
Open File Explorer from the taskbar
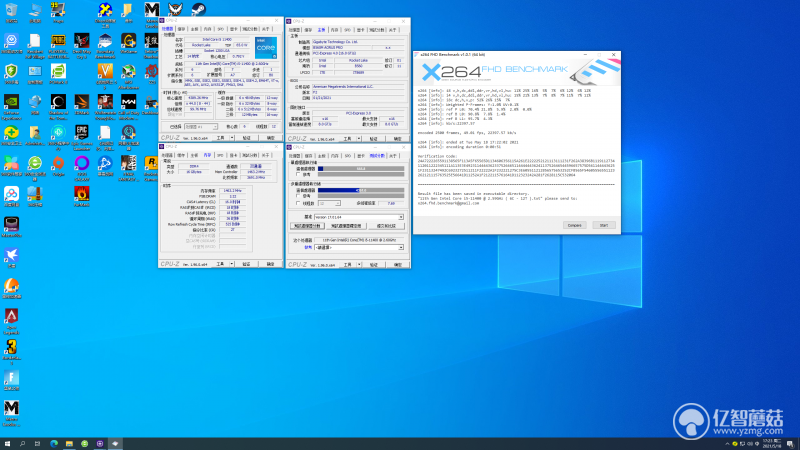pos(69,444)
